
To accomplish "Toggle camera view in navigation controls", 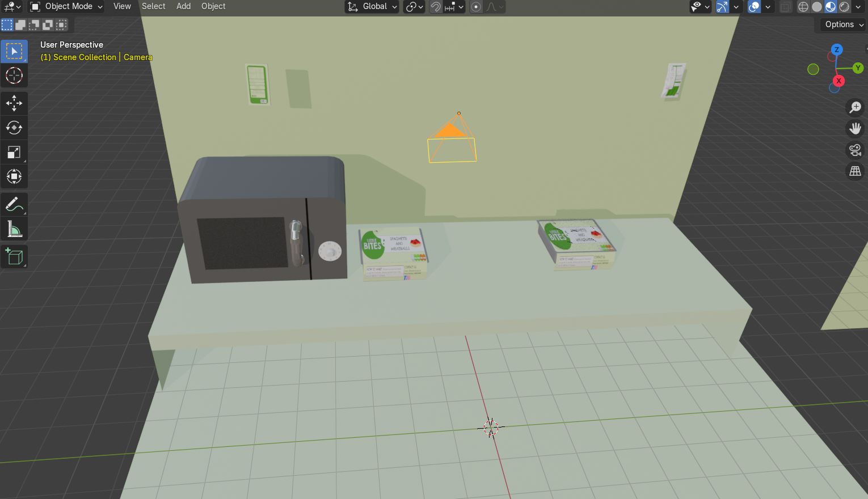I will click(855, 150).
